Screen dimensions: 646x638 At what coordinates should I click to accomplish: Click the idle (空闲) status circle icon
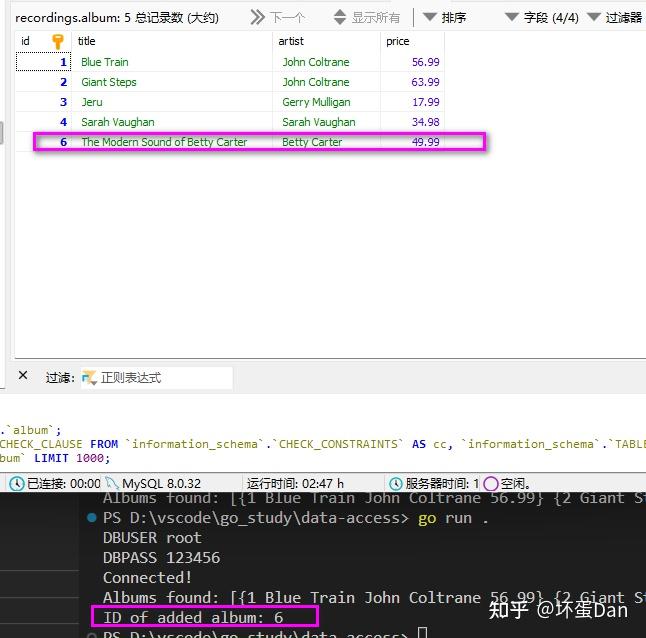click(491, 484)
